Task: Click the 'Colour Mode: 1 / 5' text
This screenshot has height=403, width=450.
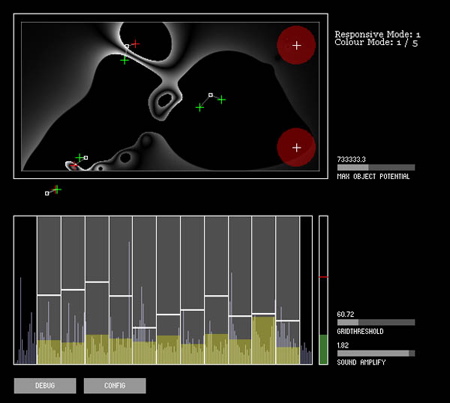Action: click(376, 42)
